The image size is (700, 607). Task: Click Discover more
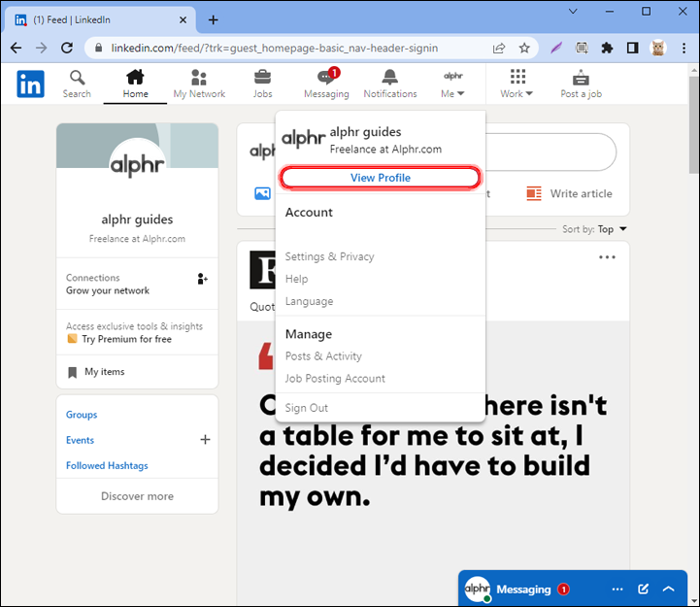click(x=137, y=496)
